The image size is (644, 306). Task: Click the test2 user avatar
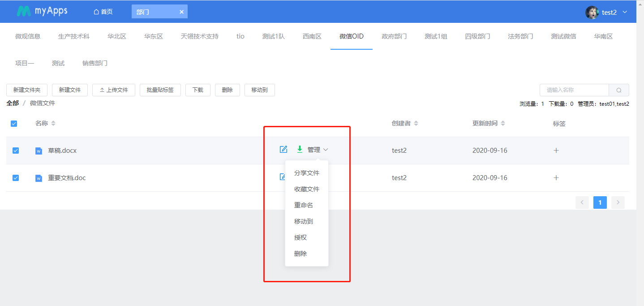(592, 12)
